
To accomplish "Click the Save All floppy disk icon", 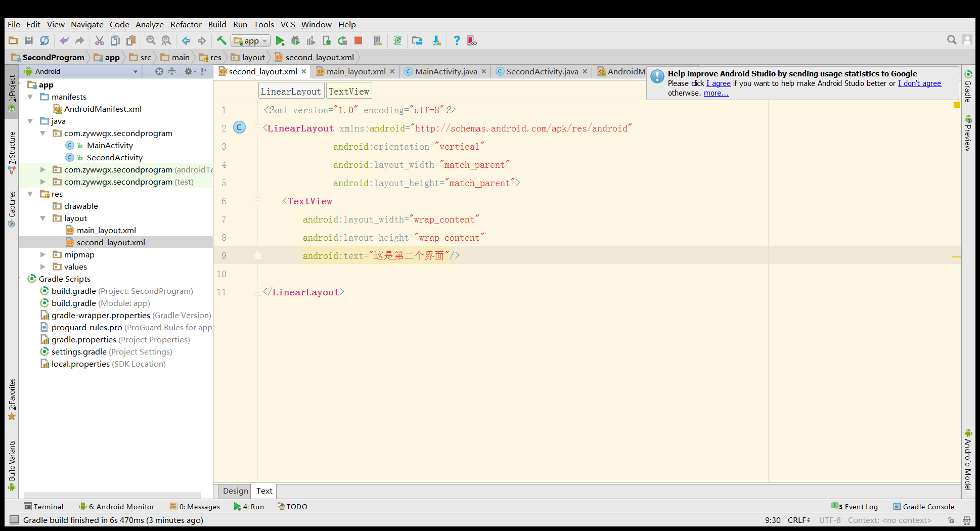I will pyautogui.click(x=29, y=41).
